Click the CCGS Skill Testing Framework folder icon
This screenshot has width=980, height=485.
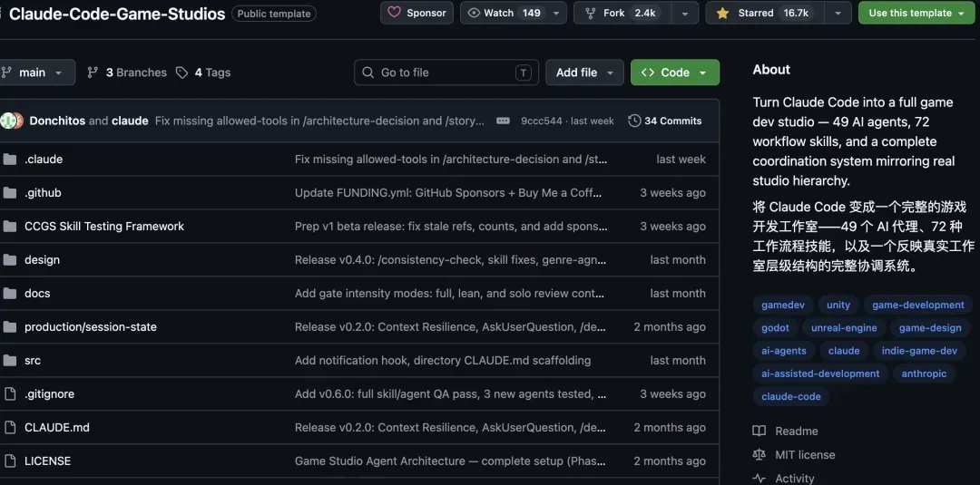[9, 227]
